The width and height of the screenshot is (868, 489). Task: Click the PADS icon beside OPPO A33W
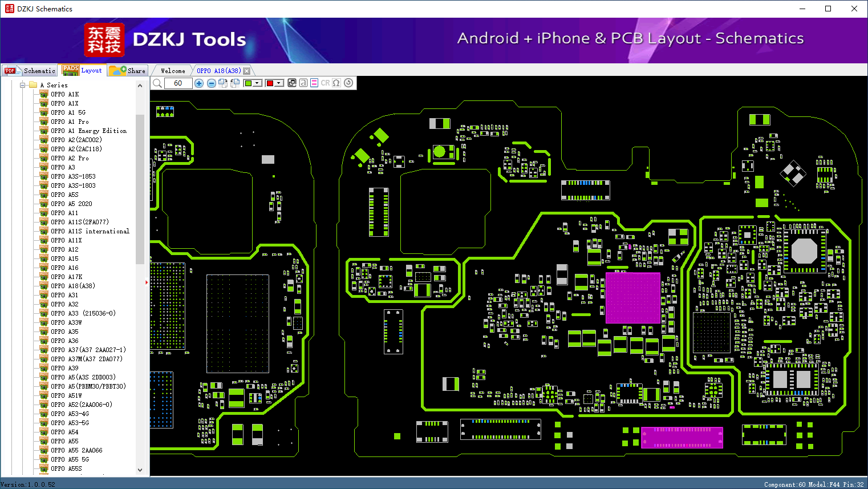pyautogui.click(x=44, y=322)
